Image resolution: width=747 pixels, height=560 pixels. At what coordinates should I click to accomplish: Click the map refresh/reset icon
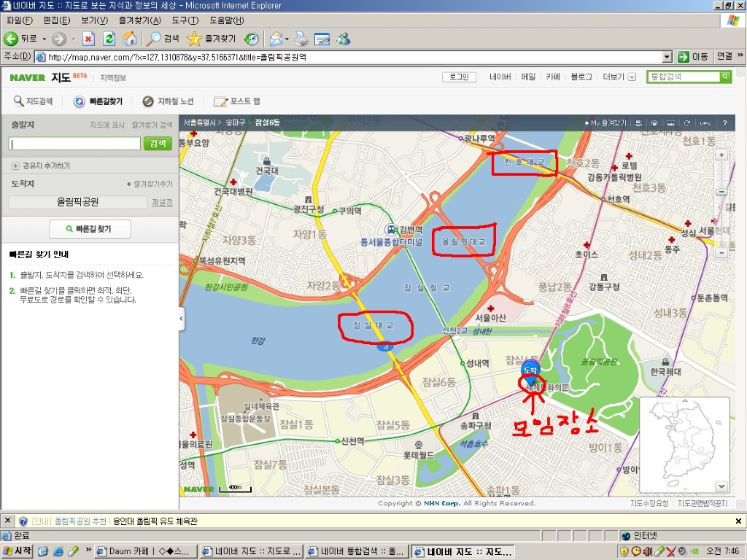pos(687,123)
